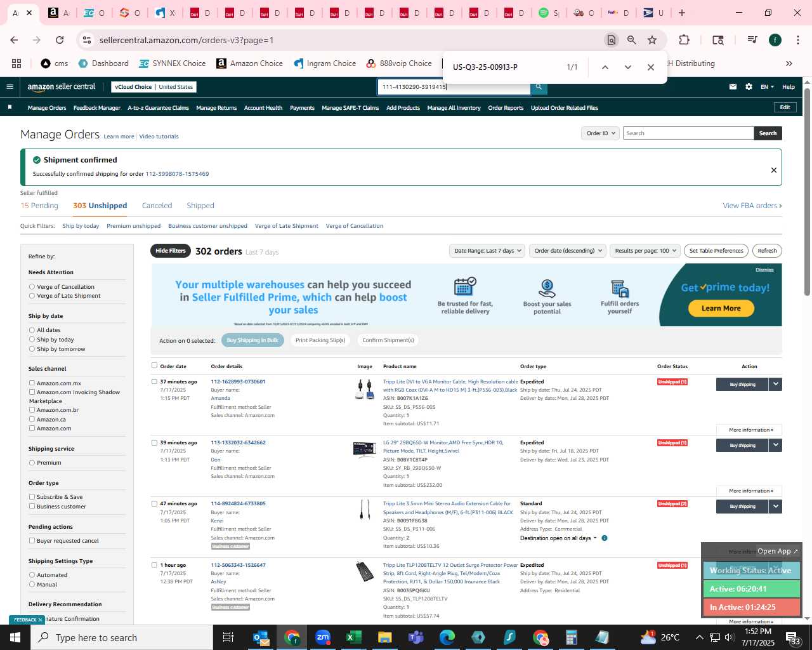
Task: Check Buyer requested cancel filter
Action: [32, 541]
